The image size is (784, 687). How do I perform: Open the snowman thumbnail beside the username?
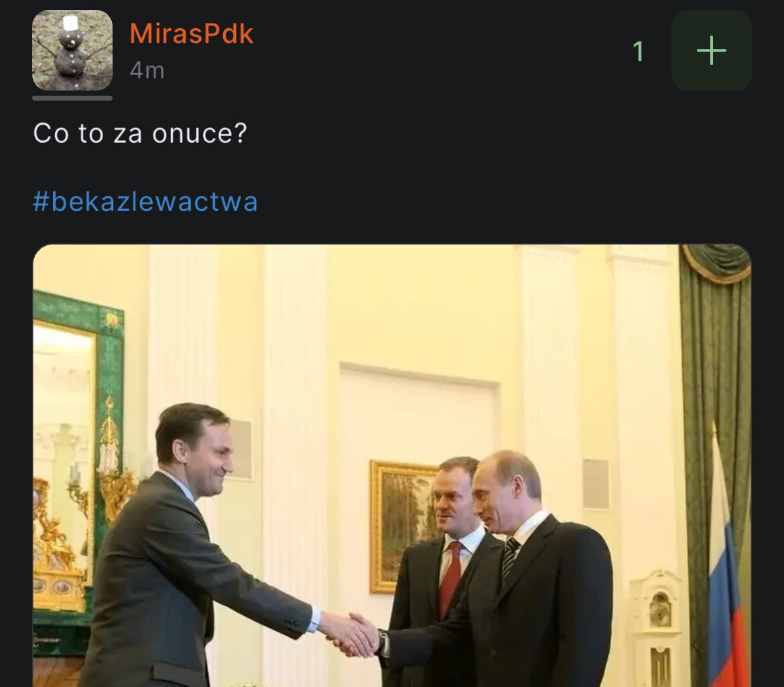click(72, 50)
